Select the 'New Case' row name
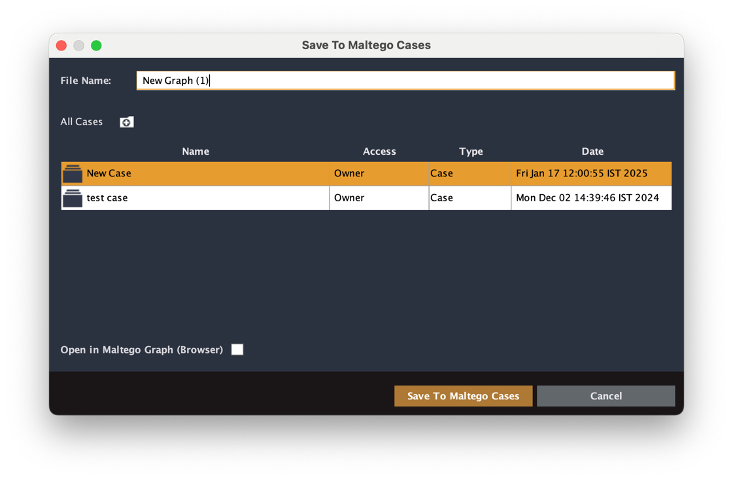 (x=109, y=173)
